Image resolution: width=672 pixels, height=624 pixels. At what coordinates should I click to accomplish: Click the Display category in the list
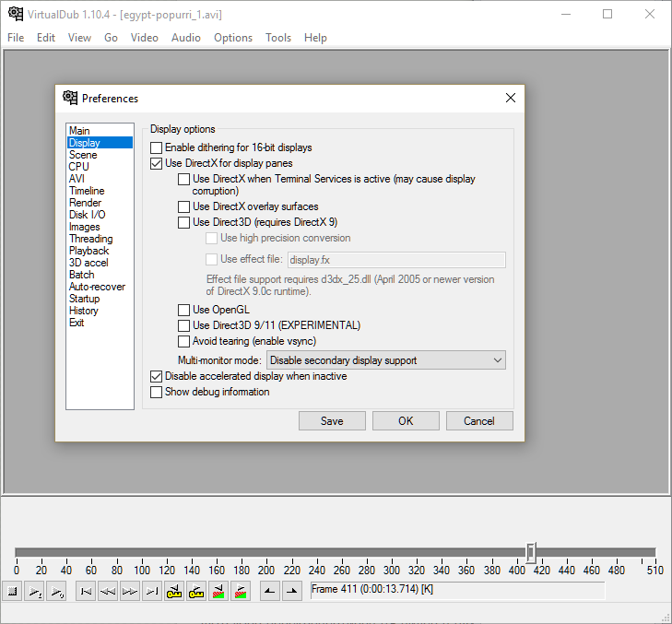100,143
